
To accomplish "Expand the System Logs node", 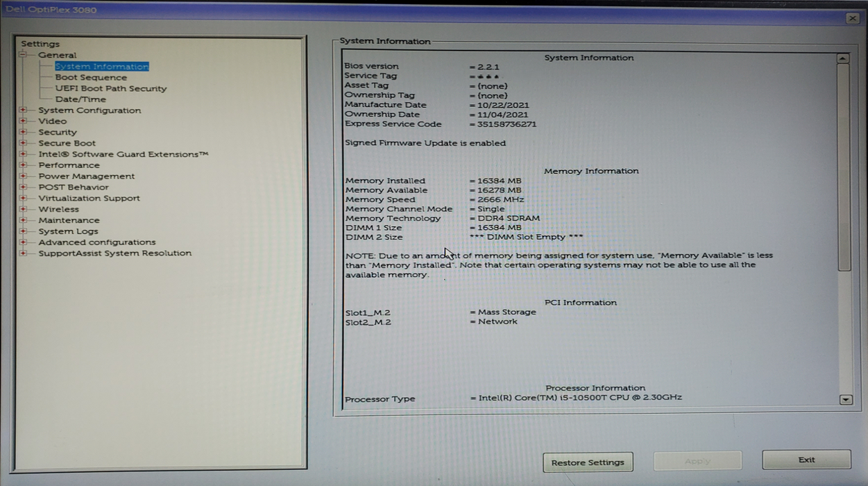I will (23, 231).
